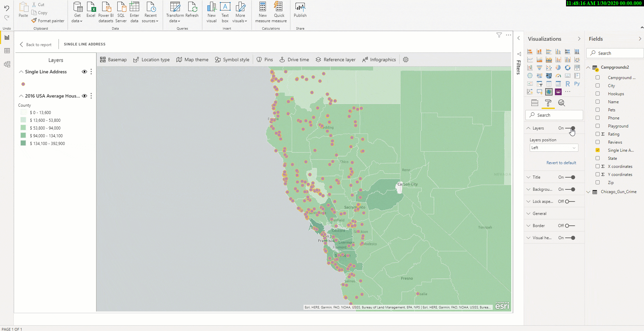Image resolution: width=644 pixels, height=331 pixels.
Task: Open the Layers position dropdown
Action: (554, 148)
